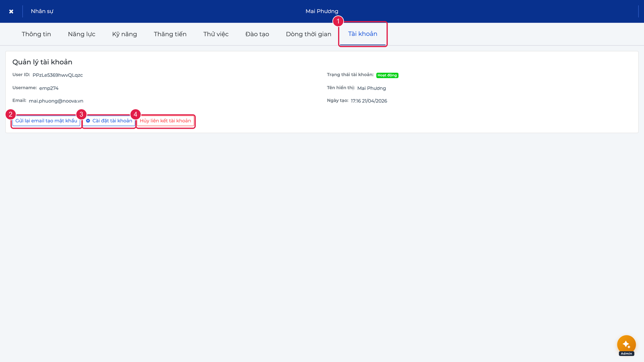Viewport: 644px width, 362px height.
Task: Go to the Thăng tiến tab
Action: [170, 34]
